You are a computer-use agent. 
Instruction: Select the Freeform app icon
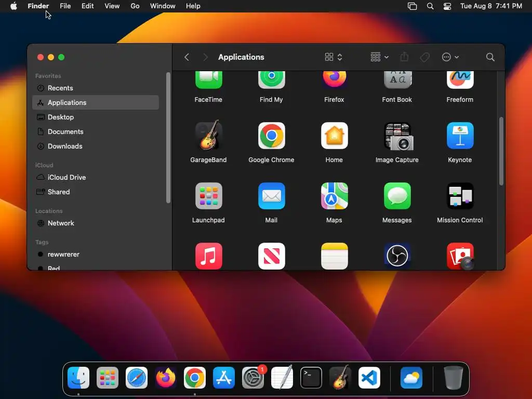460,80
